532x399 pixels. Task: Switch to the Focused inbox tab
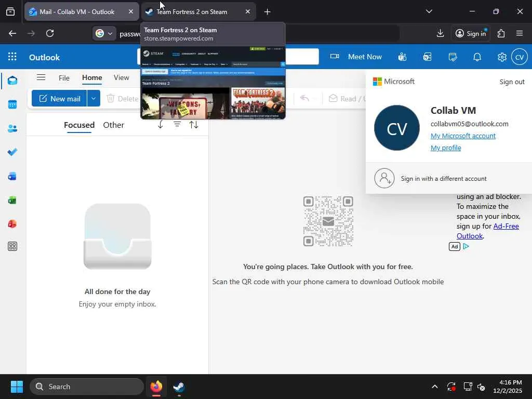point(79,125)
